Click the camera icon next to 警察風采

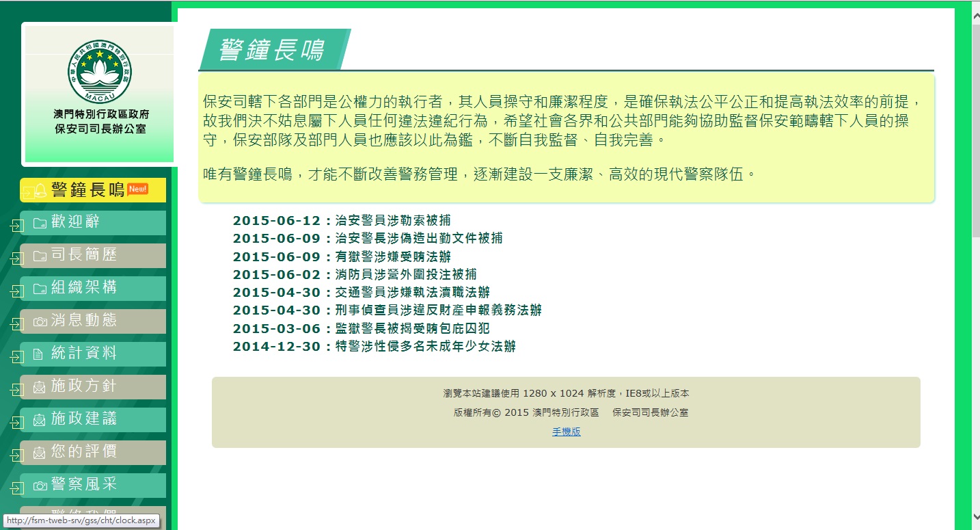40,486
